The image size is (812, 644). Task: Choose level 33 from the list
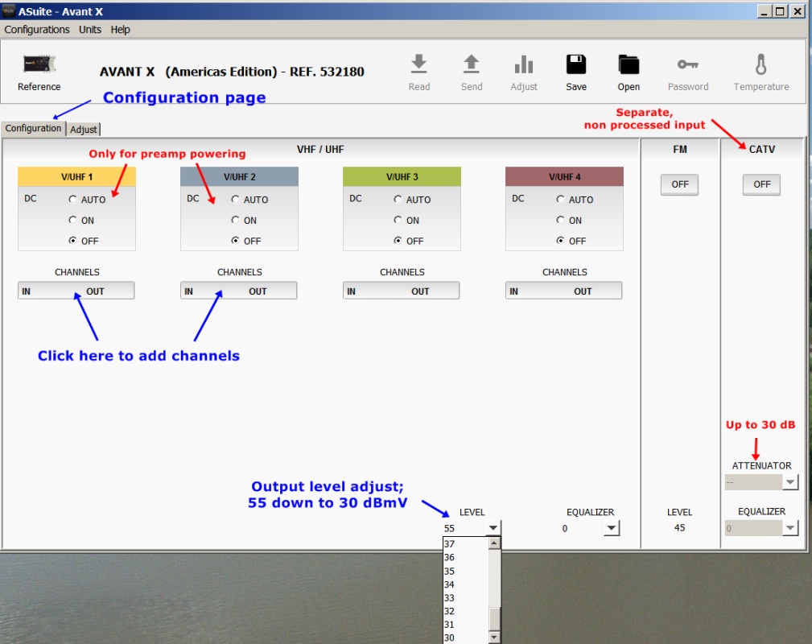tap(450, 598)
